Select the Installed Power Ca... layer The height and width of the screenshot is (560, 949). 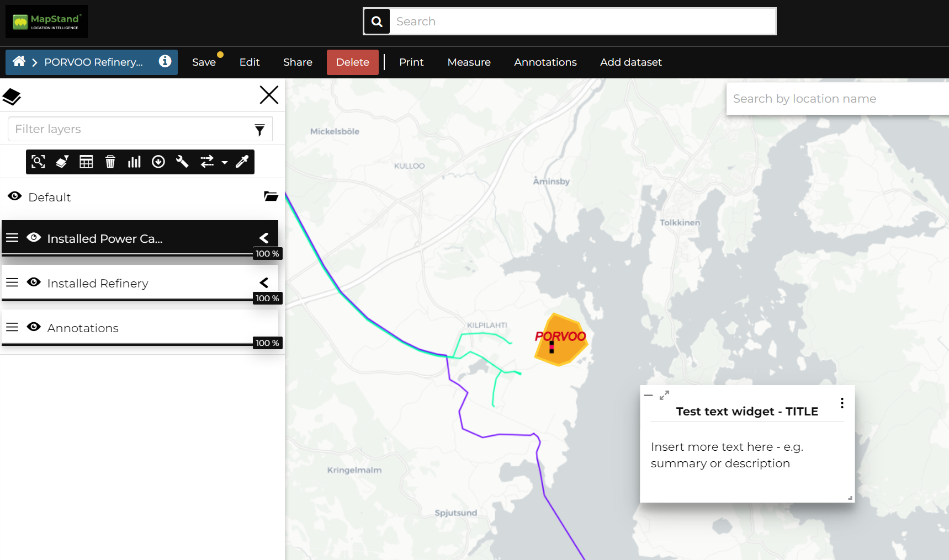pyautogui.click(x=105, y=239)
